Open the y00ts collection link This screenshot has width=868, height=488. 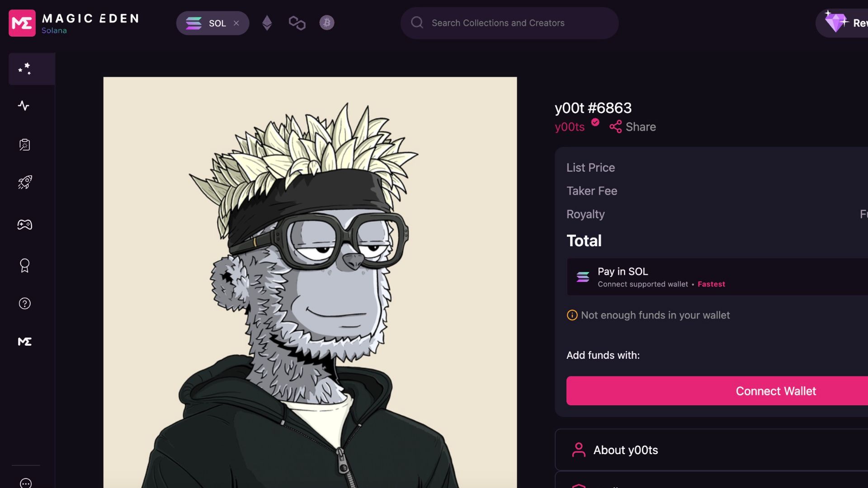click(569, 127)
